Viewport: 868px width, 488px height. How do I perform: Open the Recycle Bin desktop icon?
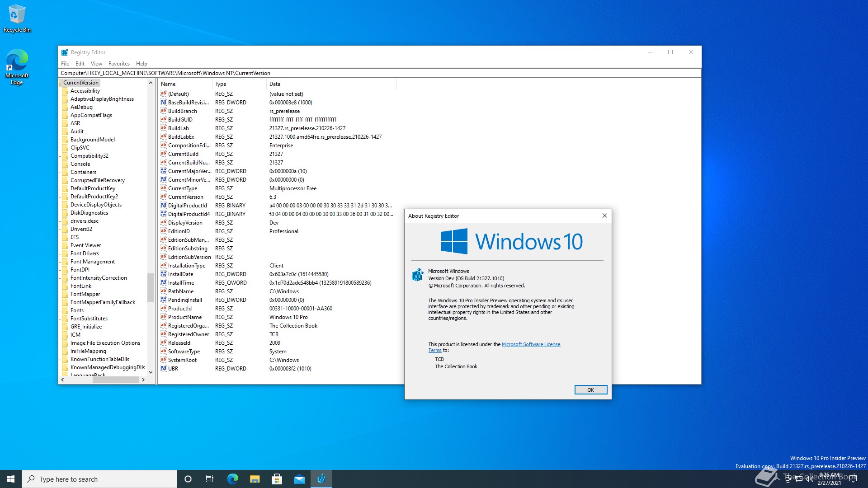pyautogui.click(x=17, y=18)
